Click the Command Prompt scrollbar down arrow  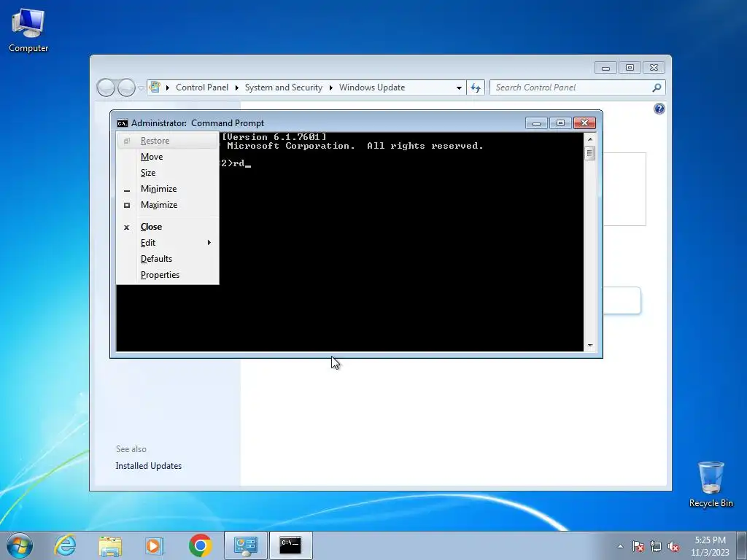pyautogui.click(x=589, y=346)
